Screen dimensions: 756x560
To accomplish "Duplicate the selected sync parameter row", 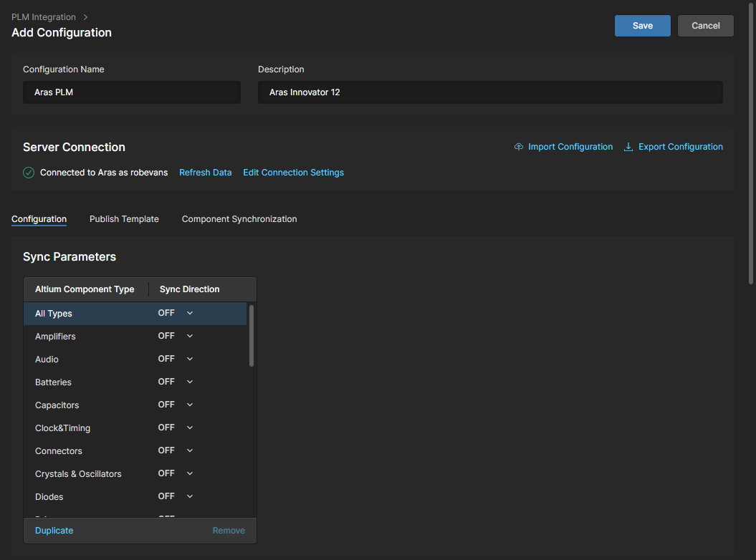I will [x=54, y=531].
